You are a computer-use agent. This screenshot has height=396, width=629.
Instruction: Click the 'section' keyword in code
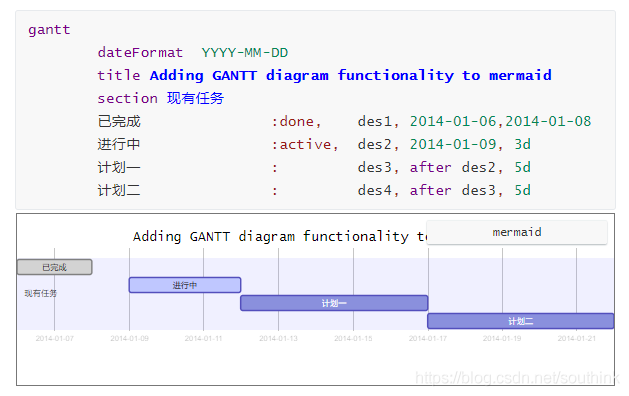tap(128, 98)
